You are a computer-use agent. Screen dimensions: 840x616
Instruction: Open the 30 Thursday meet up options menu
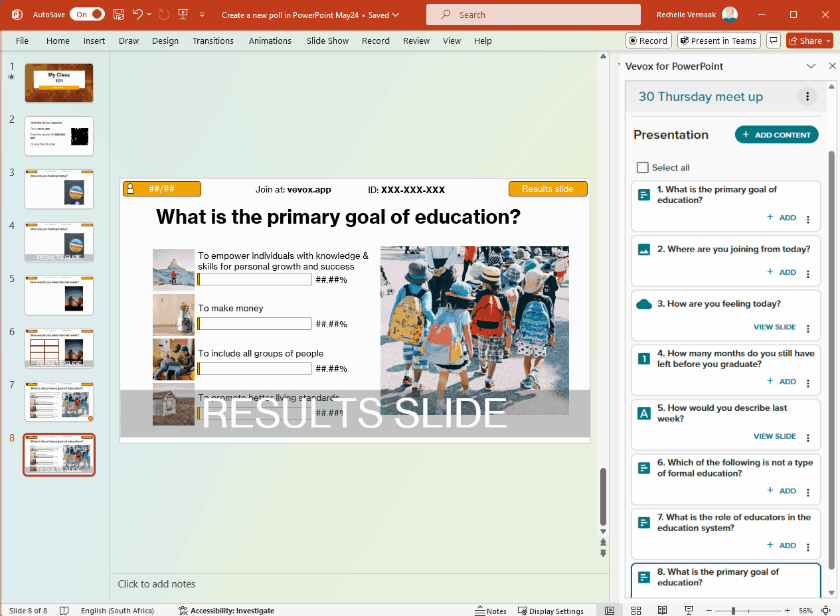tap(807, 97)
